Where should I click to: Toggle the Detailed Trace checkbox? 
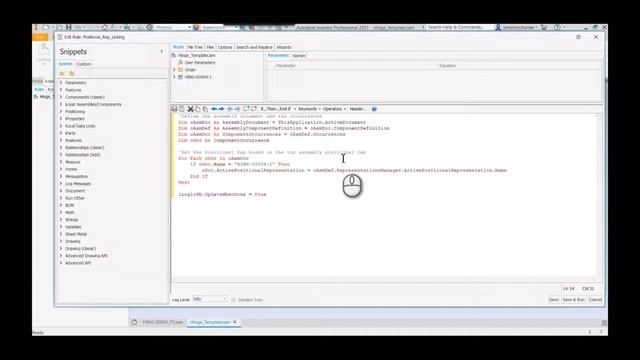(x=233, y=300)
